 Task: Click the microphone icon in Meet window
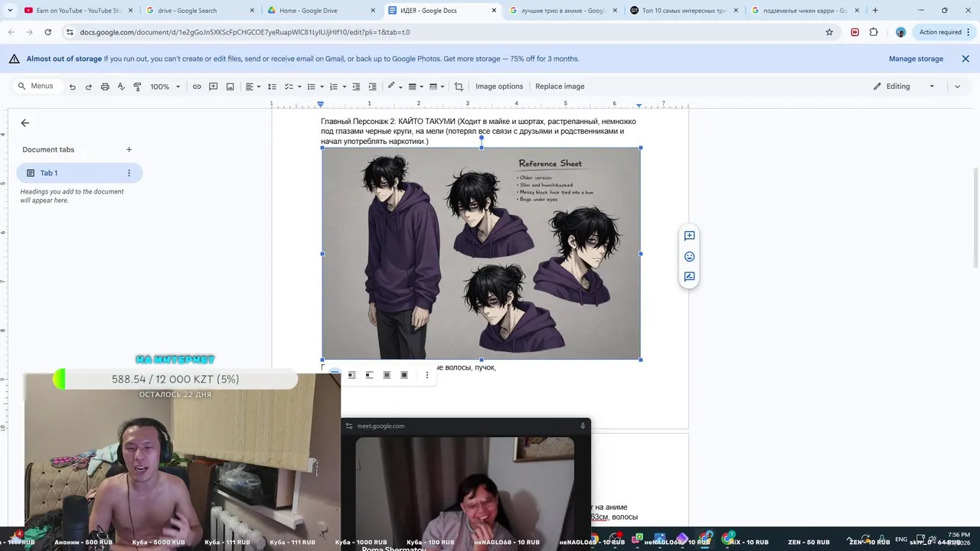click(x=583, y=425)
